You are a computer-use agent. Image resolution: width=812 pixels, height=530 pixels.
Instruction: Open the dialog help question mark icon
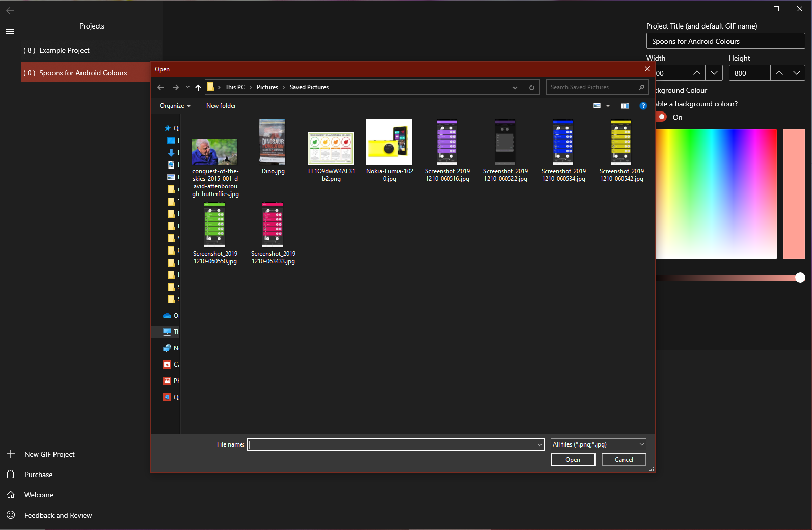pos(643,106)
